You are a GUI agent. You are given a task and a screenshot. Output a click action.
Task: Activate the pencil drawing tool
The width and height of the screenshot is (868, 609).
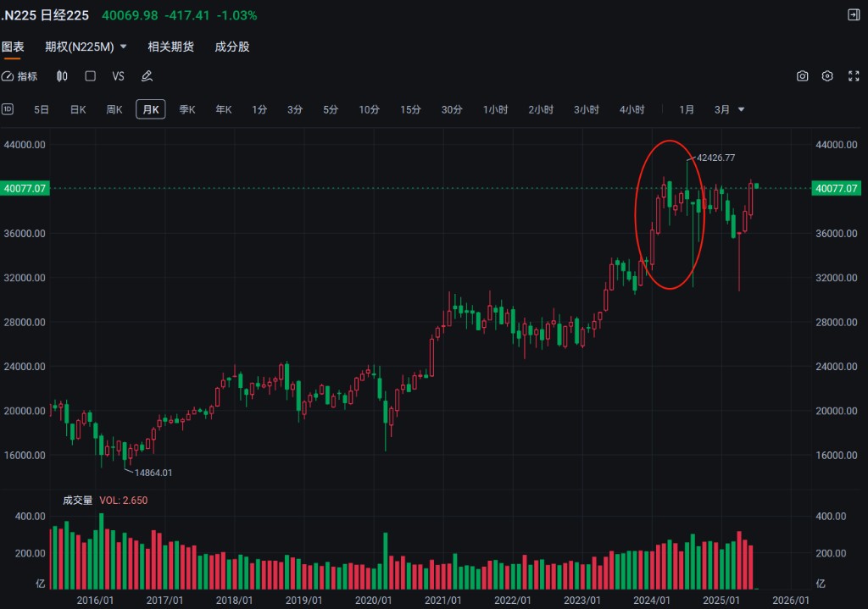[x=147, y=76]
